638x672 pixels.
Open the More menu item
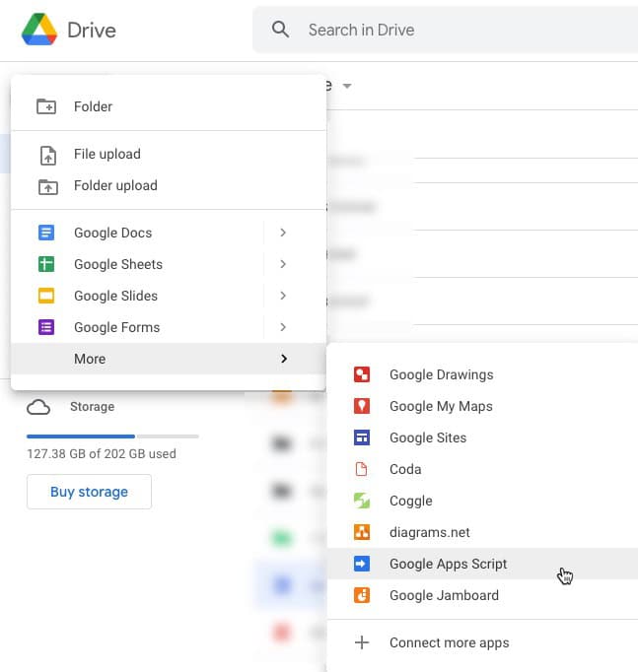[169, 359]
